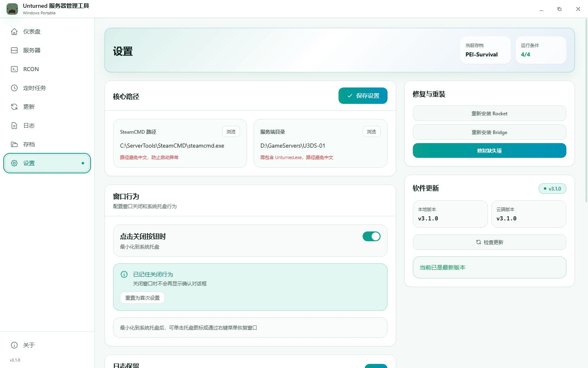
Task: Click the Unturned app logo icon
Action: click(12, 9)
